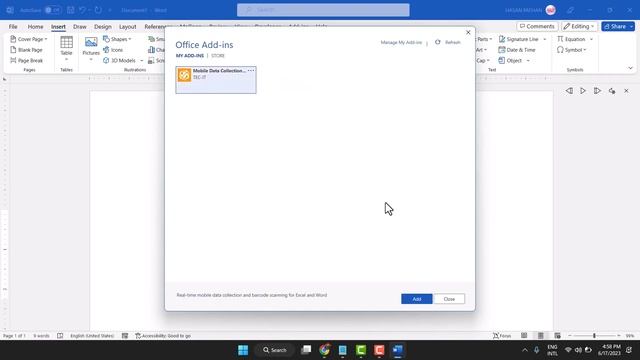Collapse the ribbon with the chevron

(x=630, y=68)
